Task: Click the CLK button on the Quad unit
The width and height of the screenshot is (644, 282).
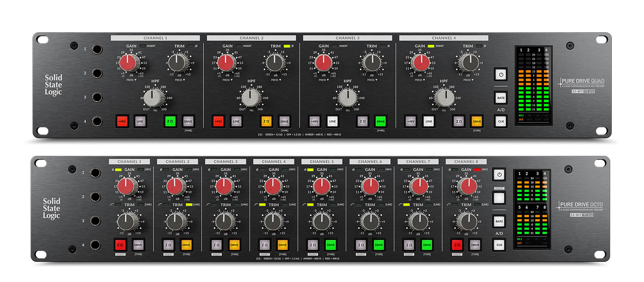Action: pyautogui.click(x=501, y=121)
